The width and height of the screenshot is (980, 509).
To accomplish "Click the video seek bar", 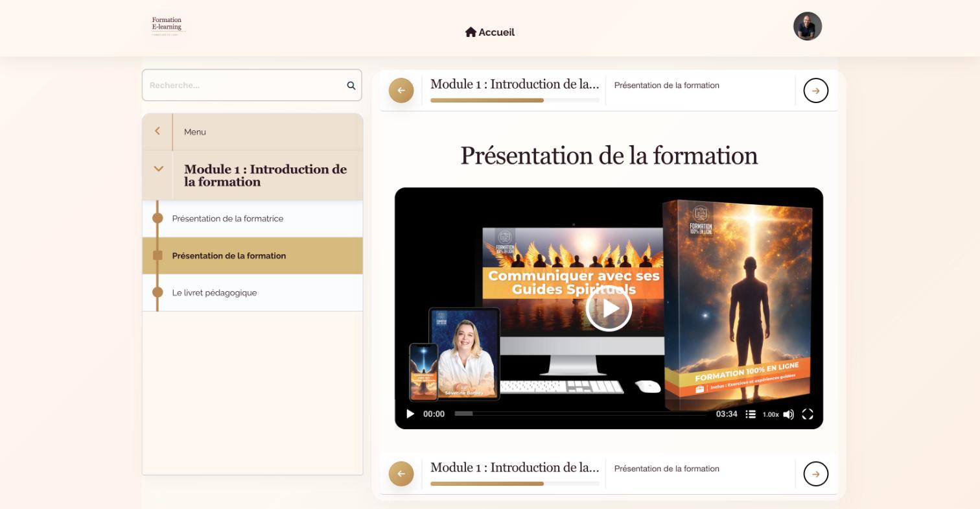I will [580, 414].
